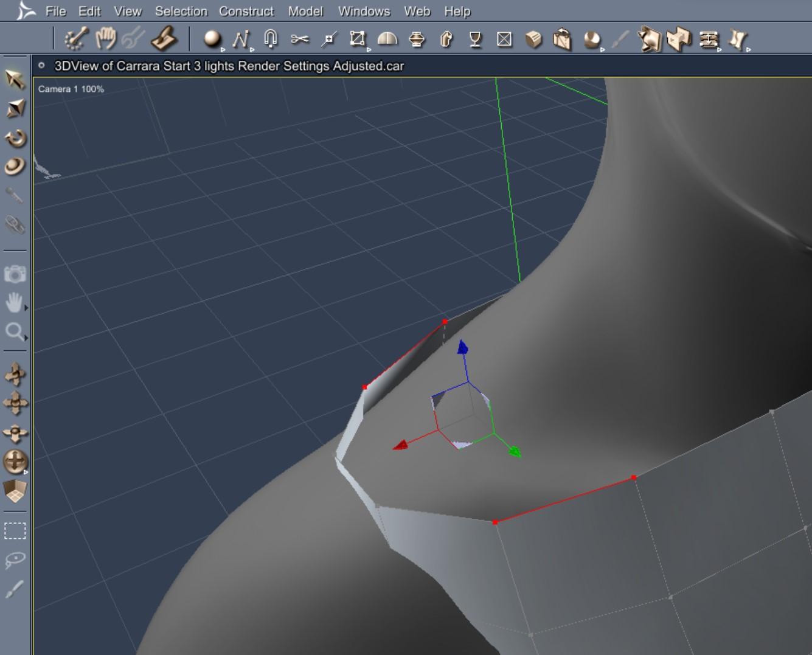Select the dashed rectangle marquee selection tool
812x655 pixels.
15,531
